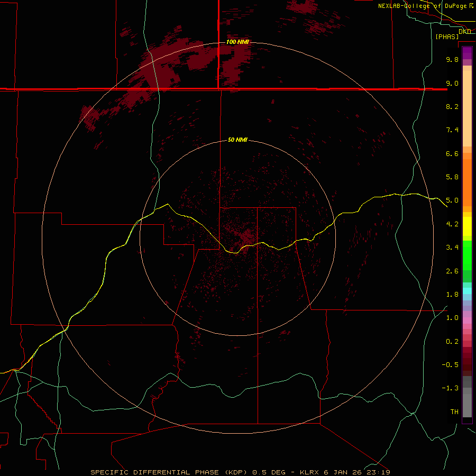Click the dense echo cluster at radar center
The width and height of the screenshot is (476, 476).
(246, 236)
